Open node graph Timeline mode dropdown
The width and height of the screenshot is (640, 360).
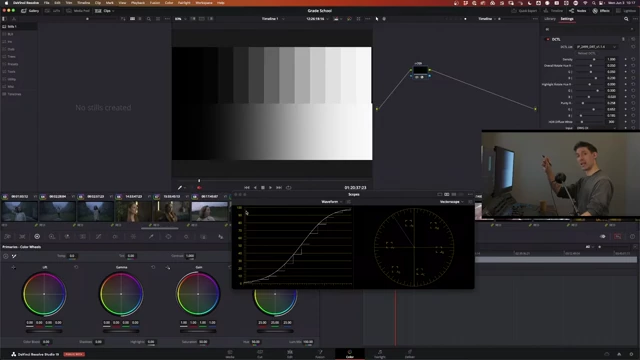coord(487,19)
